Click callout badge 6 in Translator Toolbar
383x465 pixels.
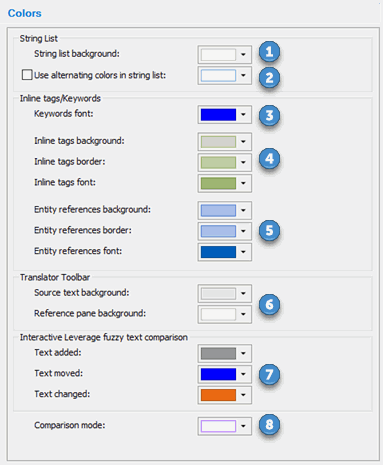269,304
